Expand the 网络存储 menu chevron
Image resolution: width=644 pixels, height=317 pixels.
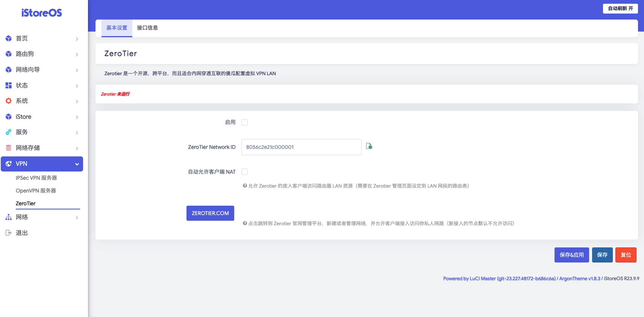point(77,148)
